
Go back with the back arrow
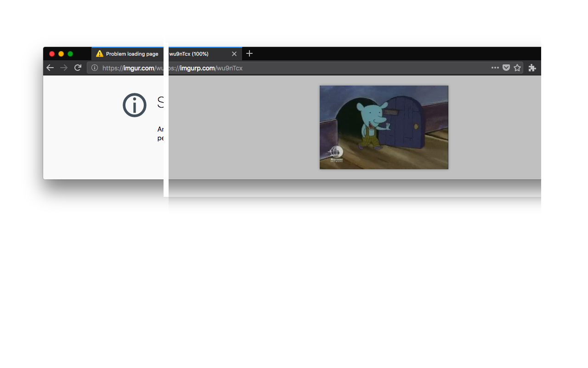click(x=50, y=68)
